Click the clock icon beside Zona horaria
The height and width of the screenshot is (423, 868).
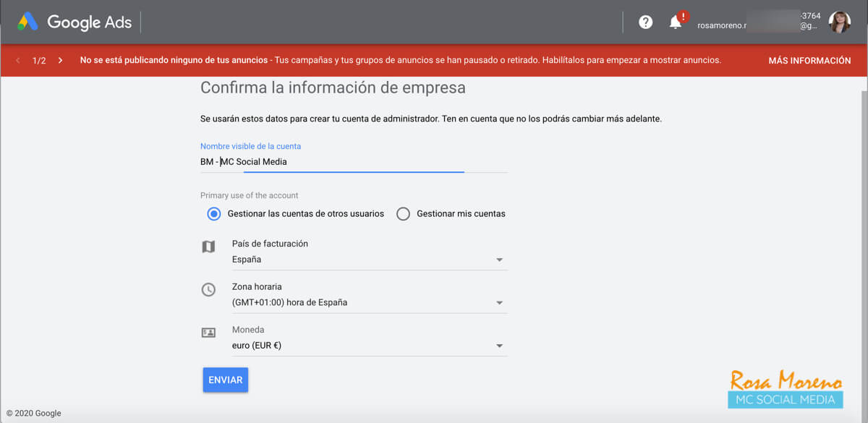[x=208, y=289]
